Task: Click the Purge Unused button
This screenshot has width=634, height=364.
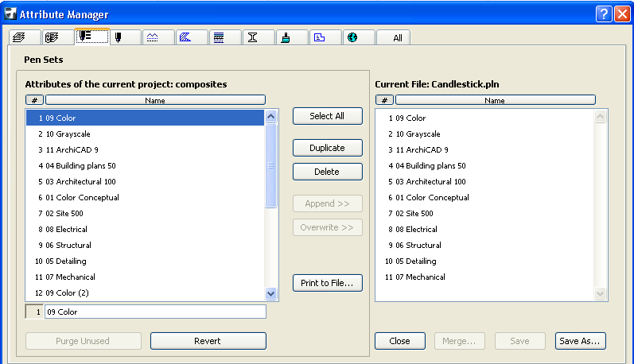Action: pos(84,341)
